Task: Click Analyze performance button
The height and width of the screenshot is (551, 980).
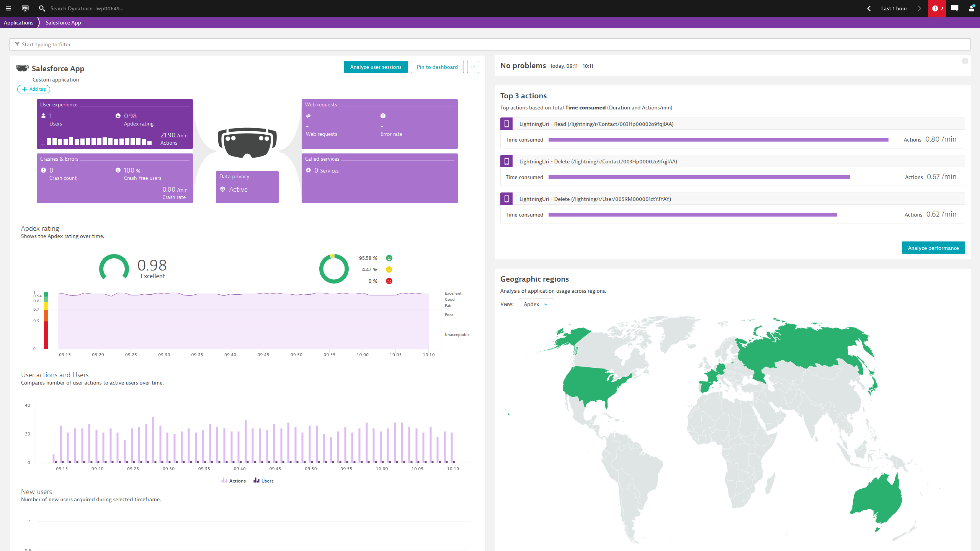Action: pos(933,248)
